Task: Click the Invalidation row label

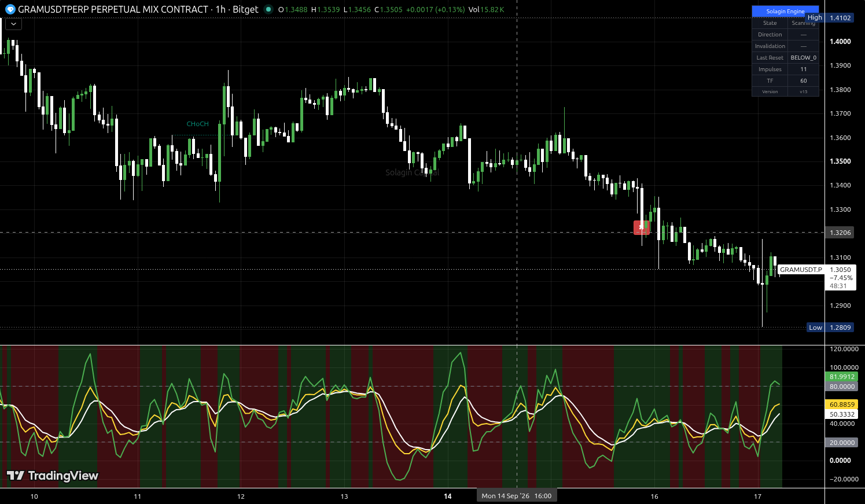Action: coord(770,46)
